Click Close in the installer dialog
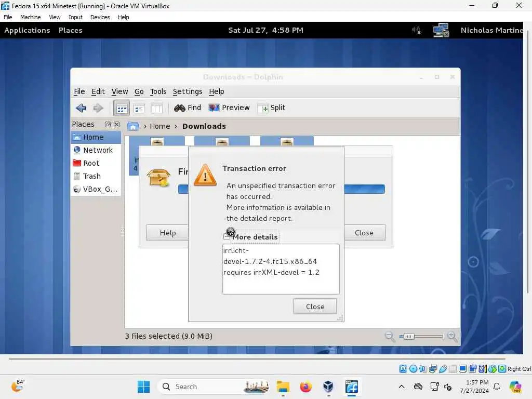Screen dimensions: 532x399 364,233
